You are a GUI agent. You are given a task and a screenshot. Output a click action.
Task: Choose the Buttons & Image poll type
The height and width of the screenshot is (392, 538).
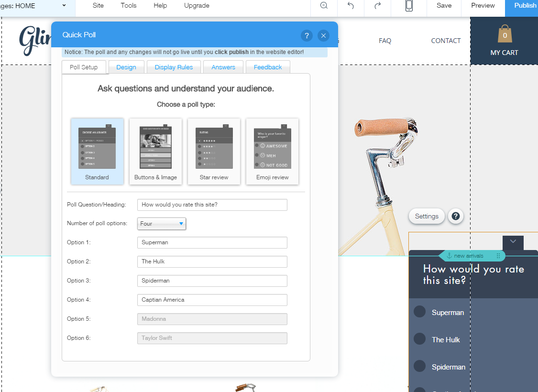pyautogui.click(x=156, y=152)
